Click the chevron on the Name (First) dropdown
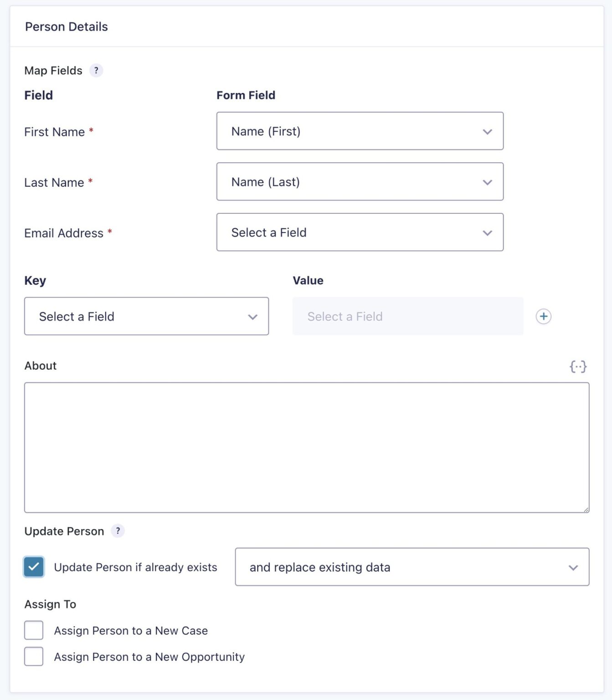This screenshot has height=700, width=612. [x=487, y=132]
